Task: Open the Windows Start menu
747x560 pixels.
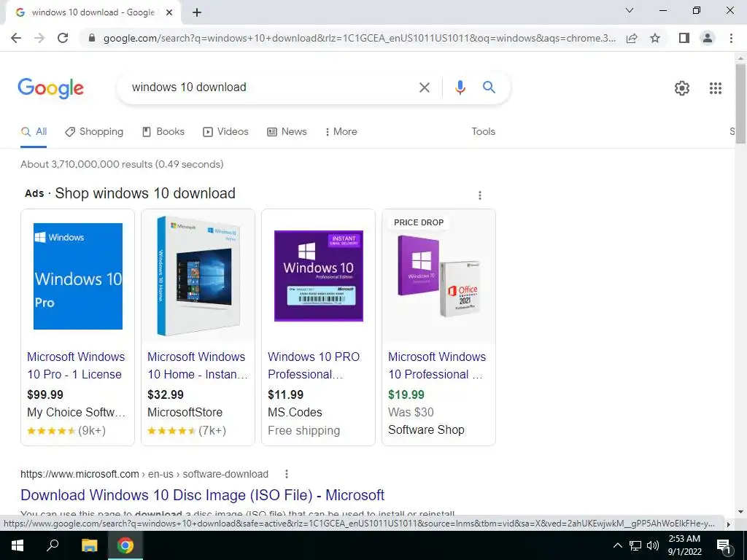Action: (x=18, y=545)
